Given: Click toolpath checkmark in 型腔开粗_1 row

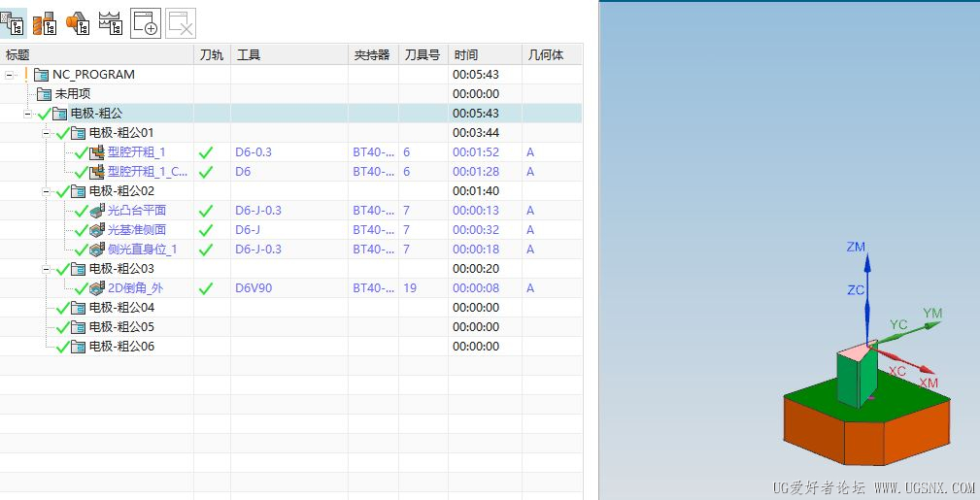Looking at the screenshot, I should click(x=206, y=152).
